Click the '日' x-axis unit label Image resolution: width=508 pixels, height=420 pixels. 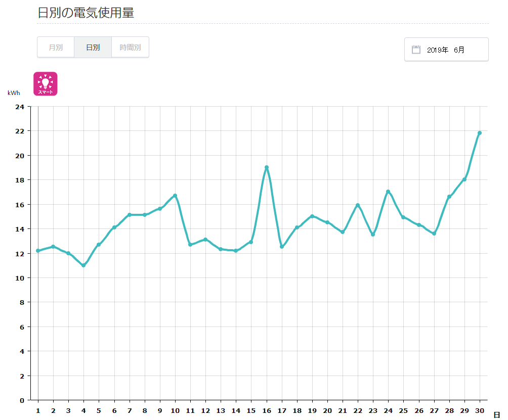tap(497, 415)
